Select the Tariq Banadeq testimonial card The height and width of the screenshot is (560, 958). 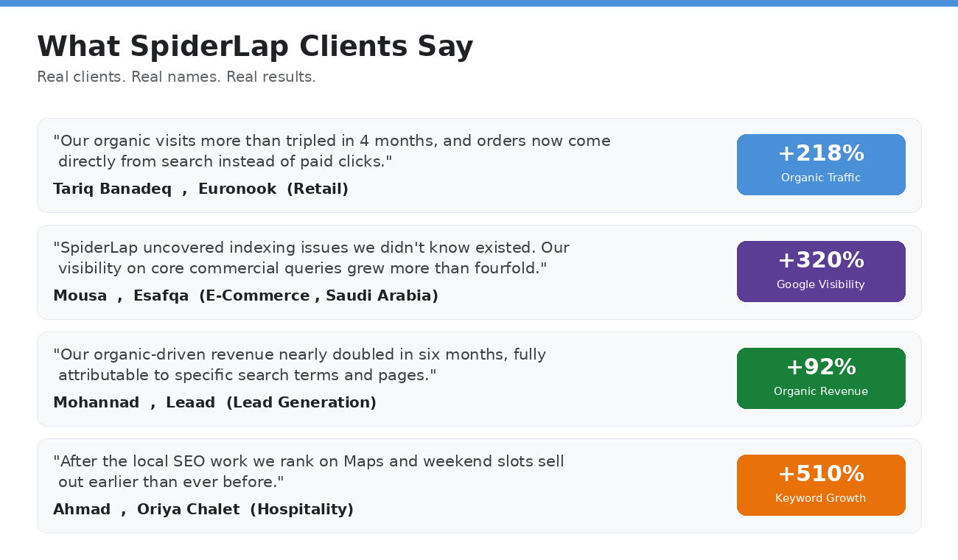[479, 165]
